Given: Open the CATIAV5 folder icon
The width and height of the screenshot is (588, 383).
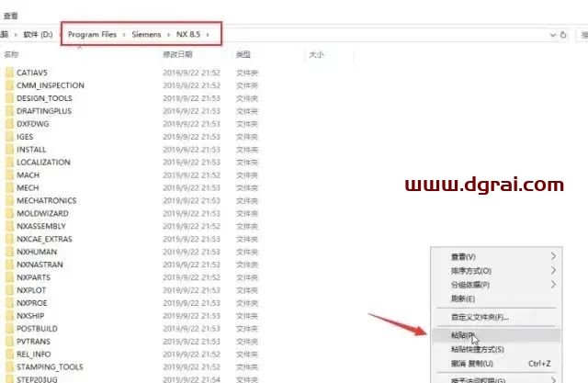Looking at the screenshot, I should click(10, 73).
